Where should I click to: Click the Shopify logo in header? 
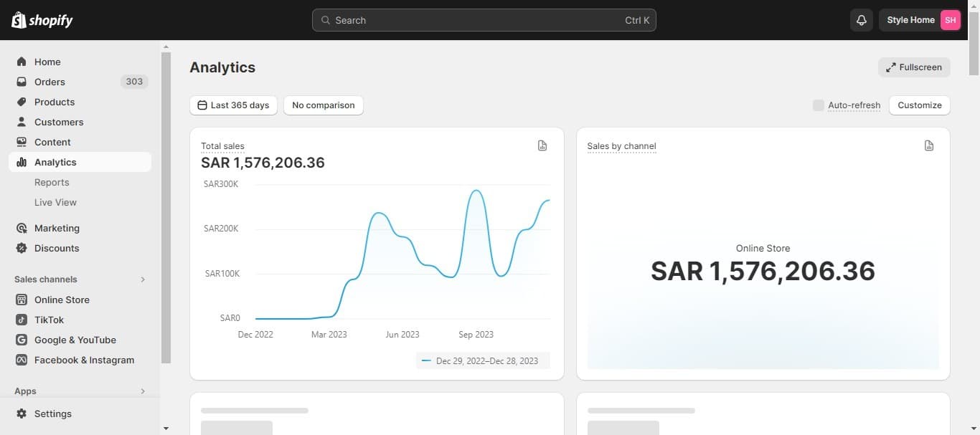click(42, 20)
